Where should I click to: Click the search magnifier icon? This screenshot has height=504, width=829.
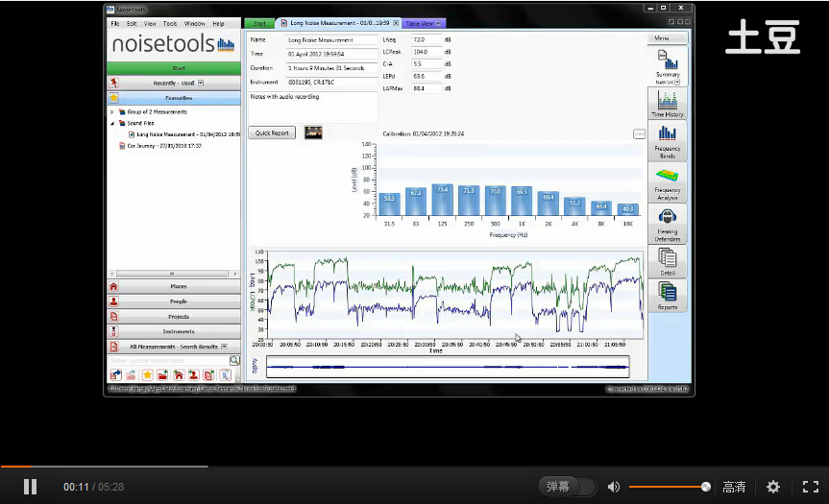click(x=234, y=360)
